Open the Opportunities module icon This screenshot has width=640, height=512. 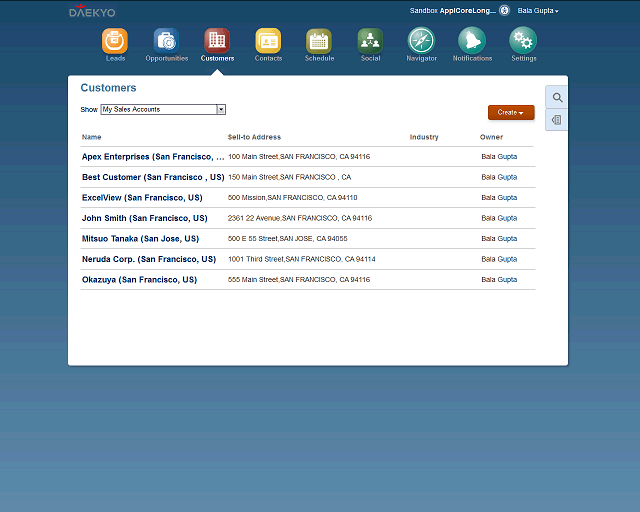pos(166,41)
